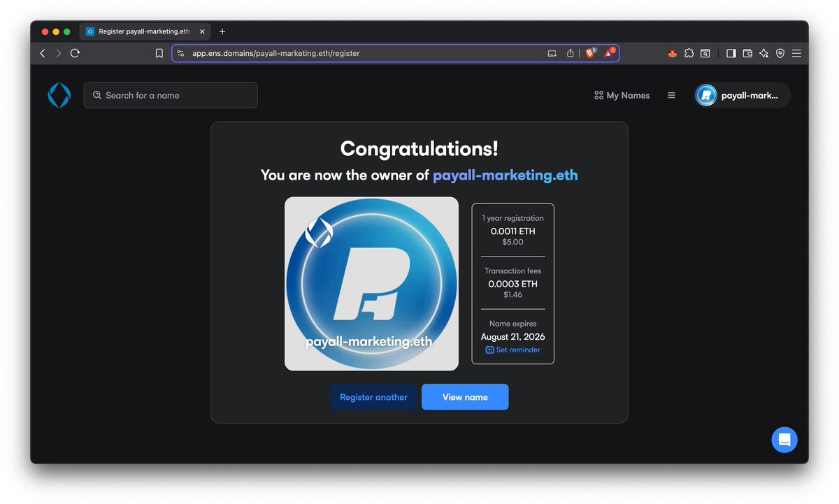Image resolution: width=839 pixels, height=504 pixels.
Task: Click the View name button
Action: (465, 397)
